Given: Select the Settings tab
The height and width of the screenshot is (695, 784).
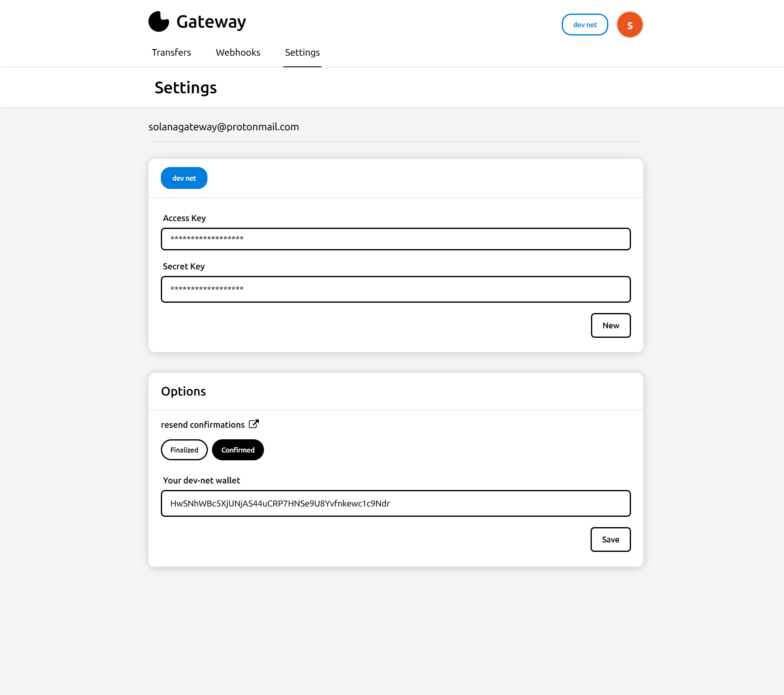Looking at the screenshot, I should pos(302,52).
